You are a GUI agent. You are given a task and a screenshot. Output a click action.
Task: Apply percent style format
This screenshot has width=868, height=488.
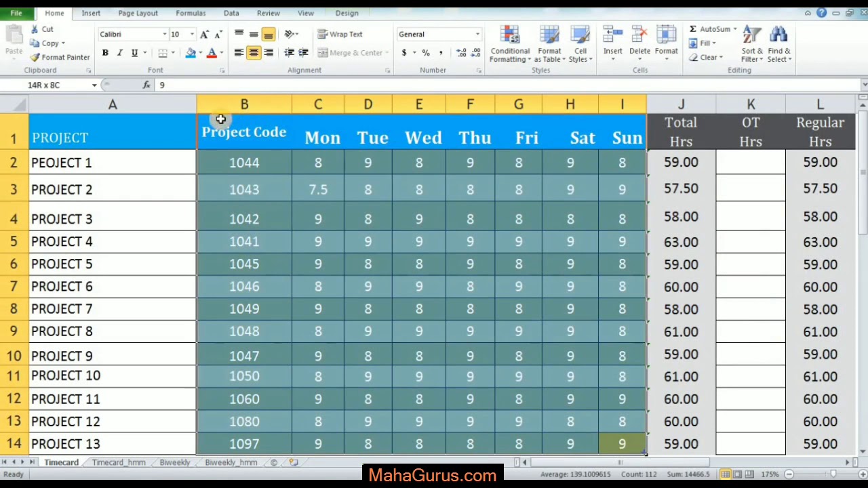pos(426,53)
